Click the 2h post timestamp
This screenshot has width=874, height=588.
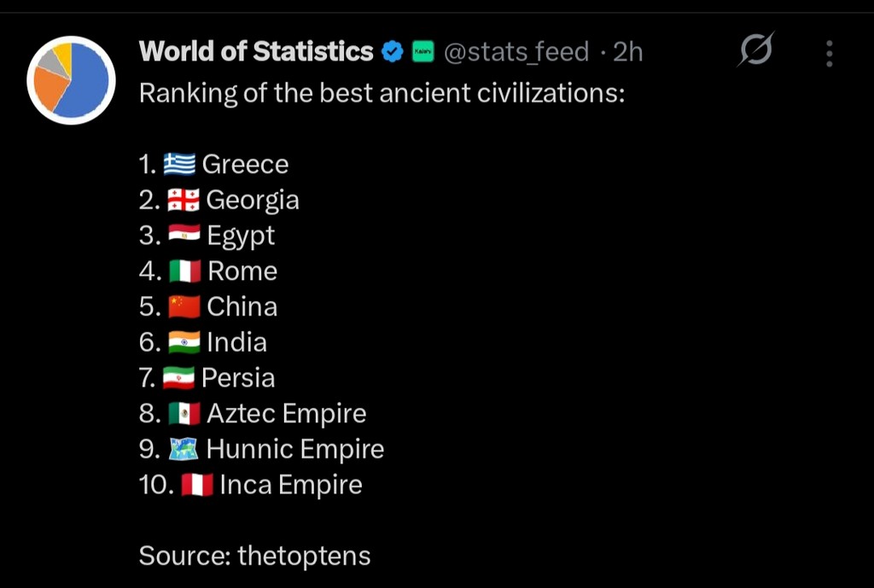coord(627,52)
